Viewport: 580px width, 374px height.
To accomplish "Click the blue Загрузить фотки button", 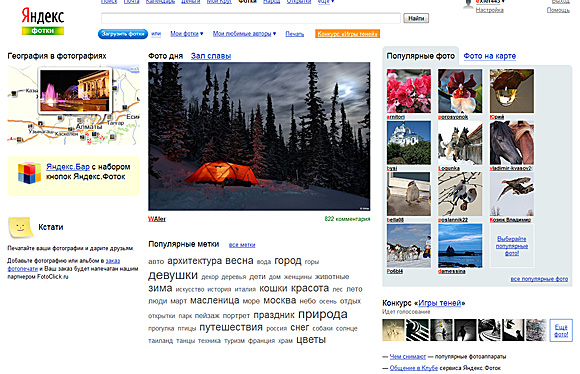I will 123,34.
